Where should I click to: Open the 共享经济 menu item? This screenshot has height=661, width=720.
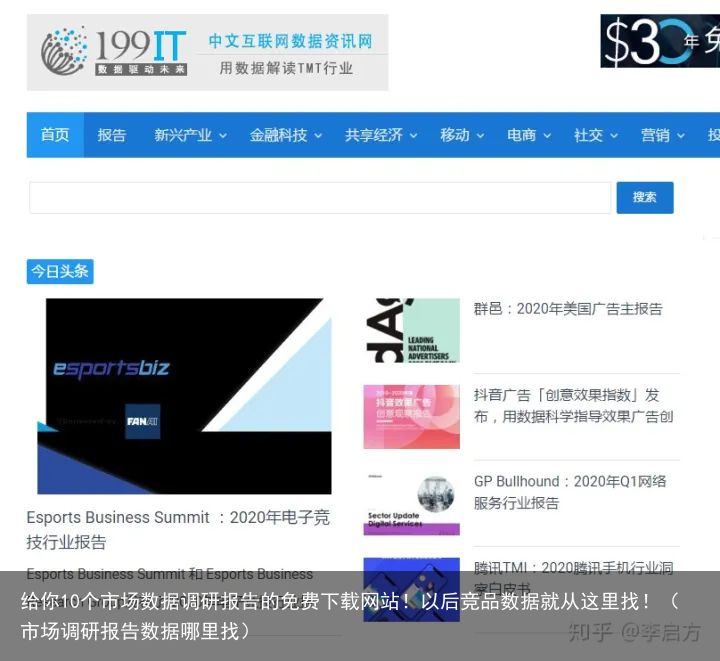tap(374, 135)
